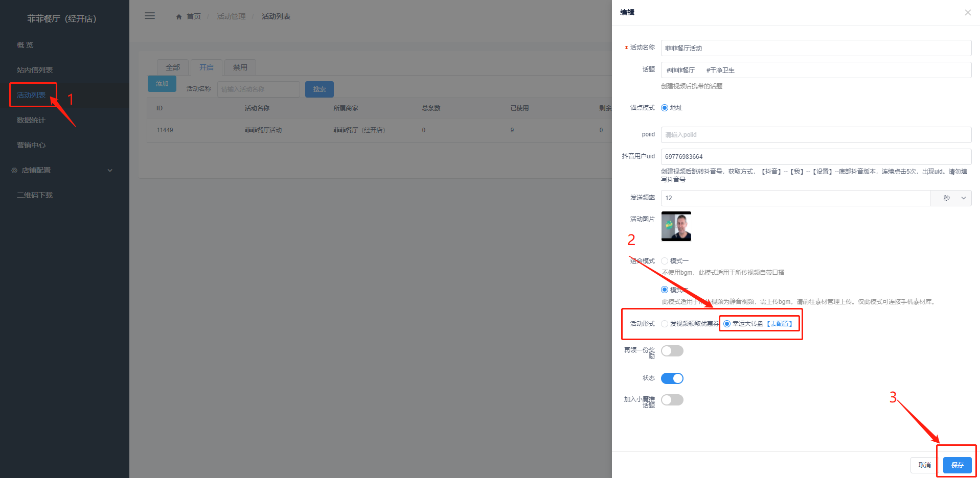The width and height of the screenshot is (980, 478).
Task: Switch to the 全部 tab
Action: point(173,67)
